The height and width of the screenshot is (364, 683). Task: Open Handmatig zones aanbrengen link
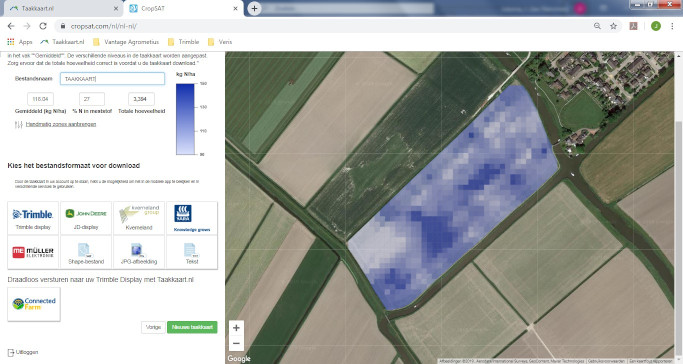click(61, 125)
